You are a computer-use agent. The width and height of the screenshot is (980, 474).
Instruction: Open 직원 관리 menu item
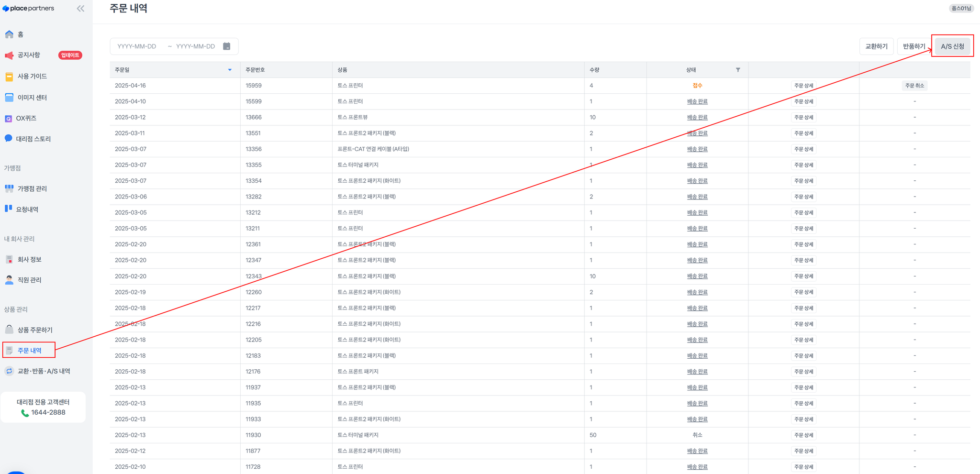pos(30,280)
